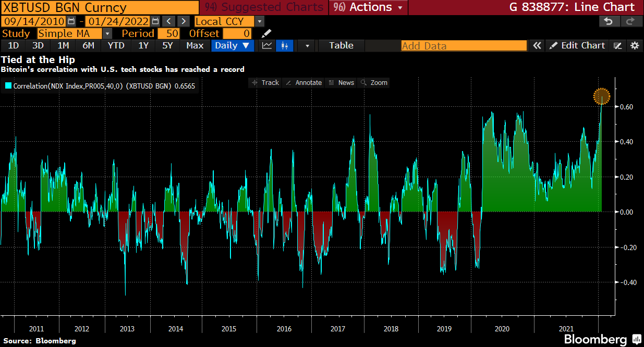Open the start date calendar picker
This screenshot has width=644, height=347.
[71, 21]
